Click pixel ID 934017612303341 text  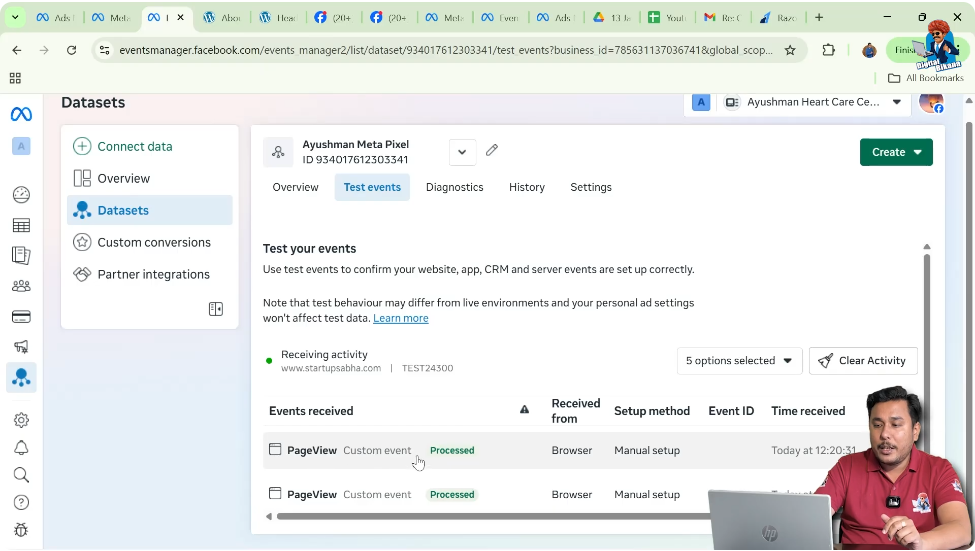pos(355,160)
